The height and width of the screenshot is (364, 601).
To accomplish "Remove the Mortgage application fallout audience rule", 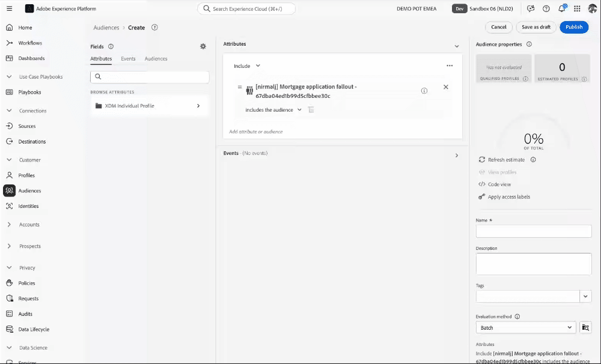I will pyautogui.click(x=446, y=87).
